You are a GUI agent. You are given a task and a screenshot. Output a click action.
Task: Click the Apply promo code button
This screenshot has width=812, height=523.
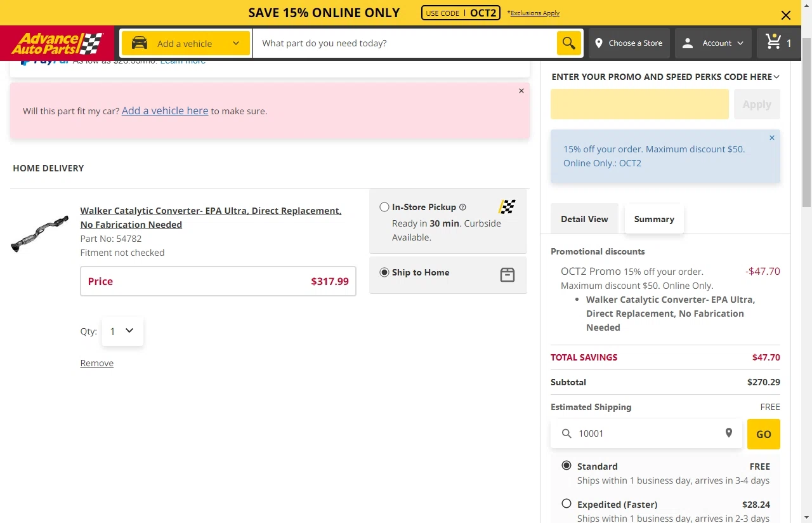757,104
